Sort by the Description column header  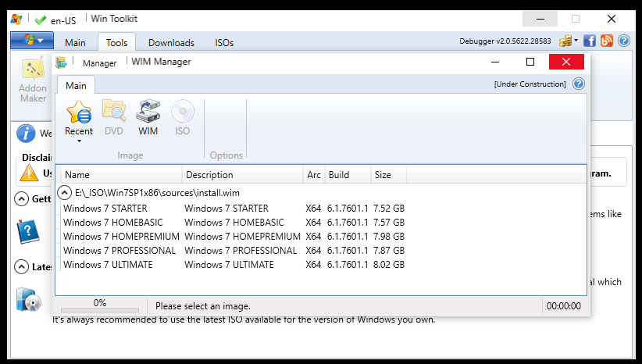242,175
